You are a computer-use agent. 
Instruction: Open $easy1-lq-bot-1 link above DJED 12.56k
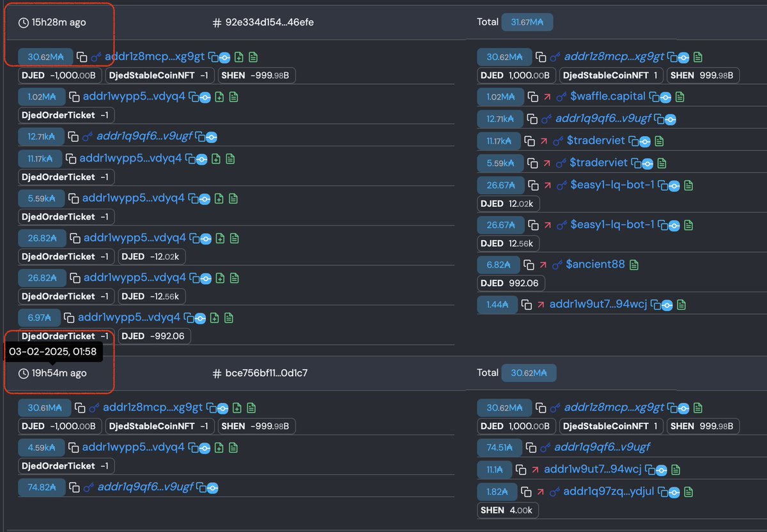click(x=612, y=225)
